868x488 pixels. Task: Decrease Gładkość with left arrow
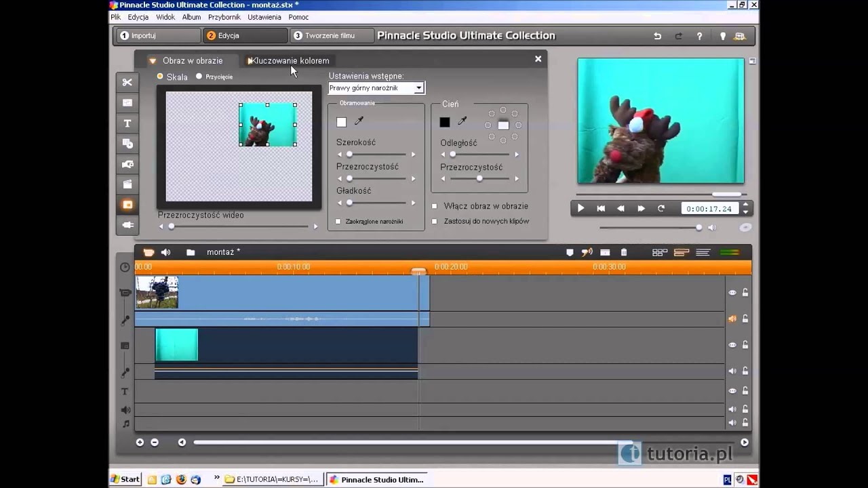[x=339, y=203]
